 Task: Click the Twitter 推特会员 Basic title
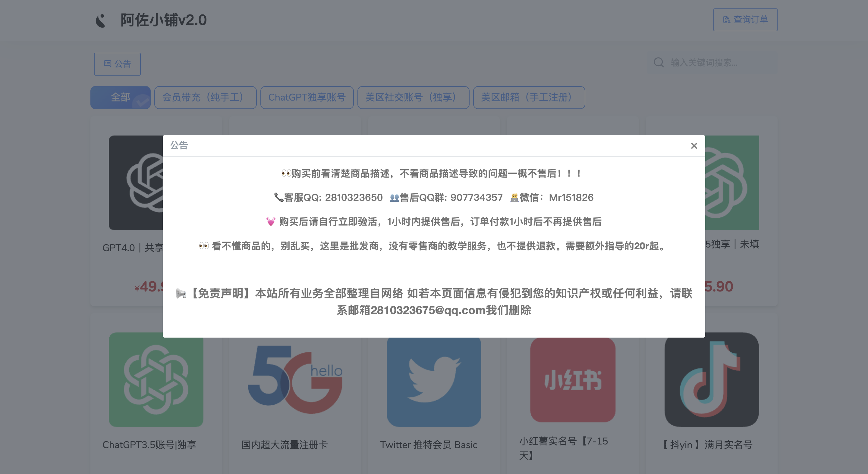429,445
